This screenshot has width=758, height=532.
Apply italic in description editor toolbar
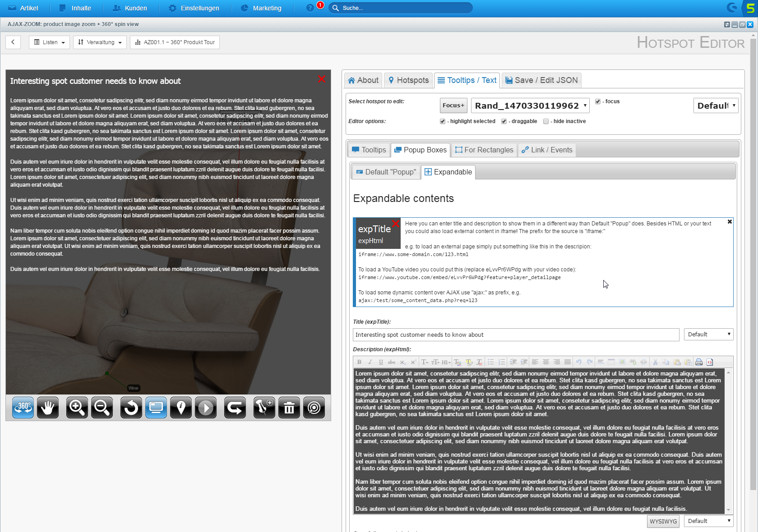click(370, 362)
